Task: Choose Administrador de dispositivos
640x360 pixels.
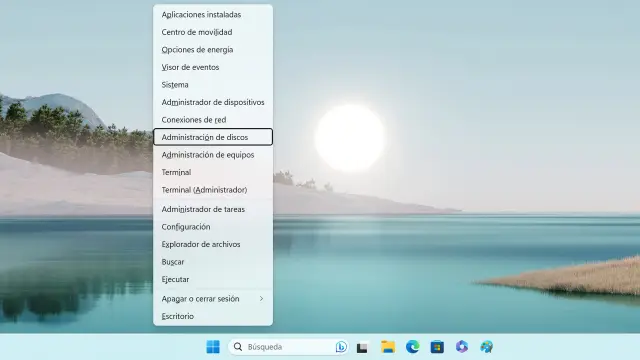Action: 213,102
